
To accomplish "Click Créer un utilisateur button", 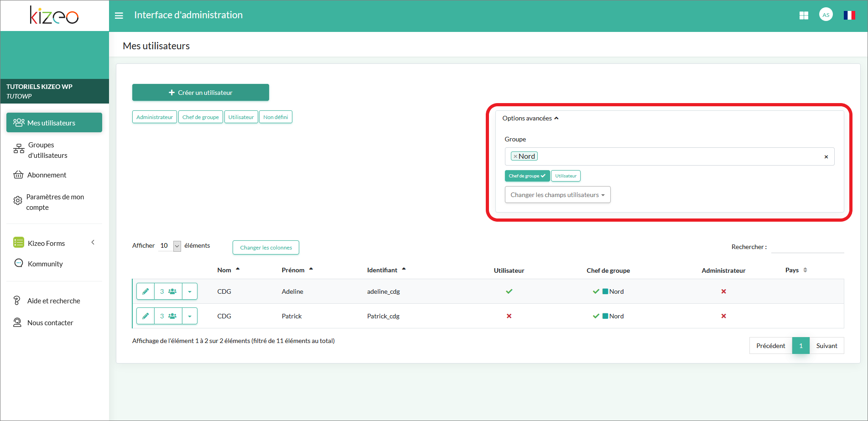I will 201,93.
